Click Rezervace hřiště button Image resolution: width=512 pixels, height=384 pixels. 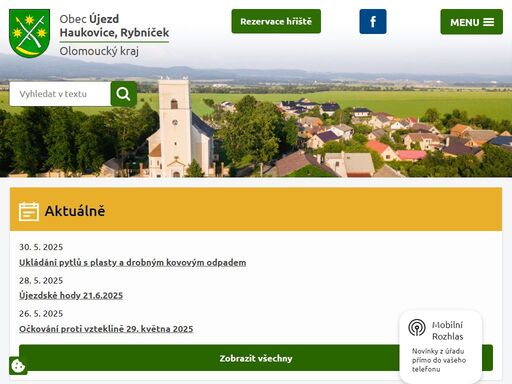[276, 21]
